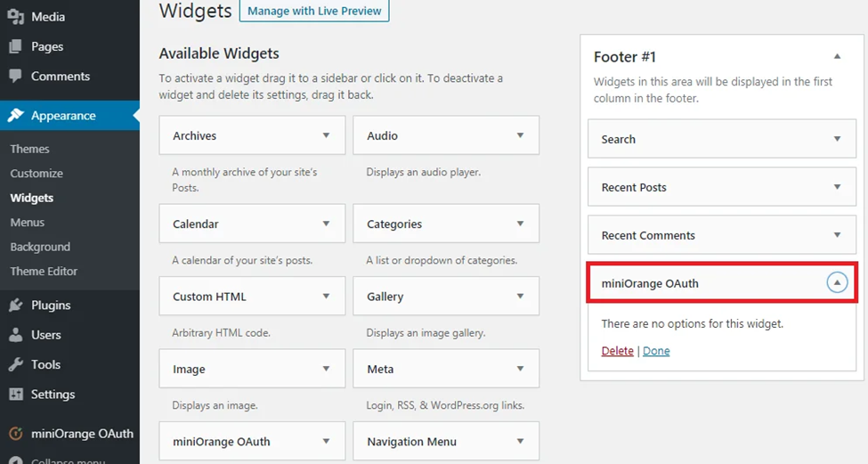868x464 pixels.
Task: Collapse the open miniOrange OAuth widget
Action: point(837,283)
